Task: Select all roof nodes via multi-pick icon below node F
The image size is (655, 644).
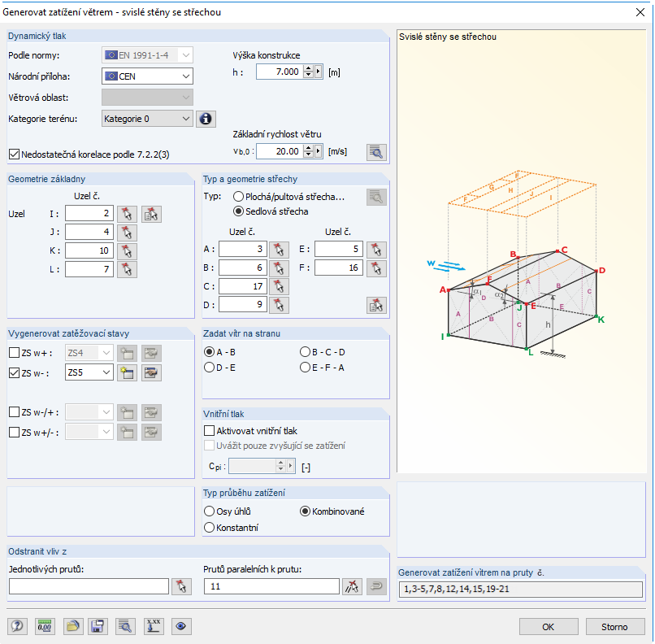Action: [376, 306]
